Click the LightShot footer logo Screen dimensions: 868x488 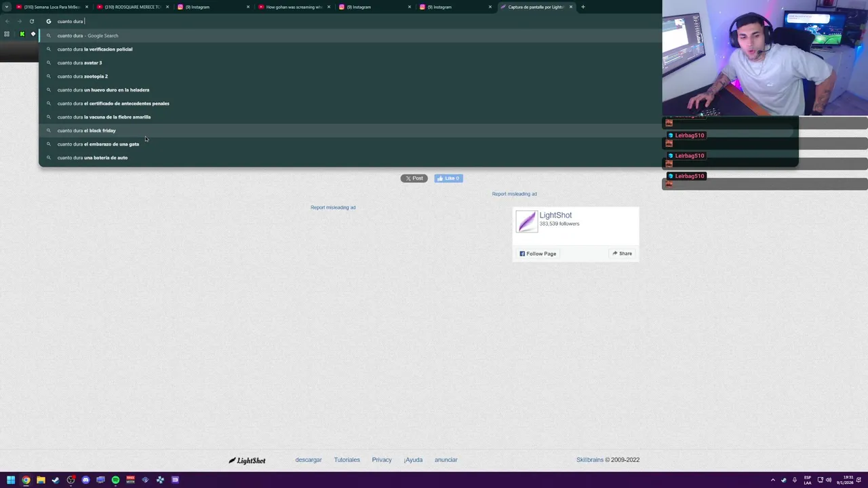pyautogui.click(x=247, y=460)
